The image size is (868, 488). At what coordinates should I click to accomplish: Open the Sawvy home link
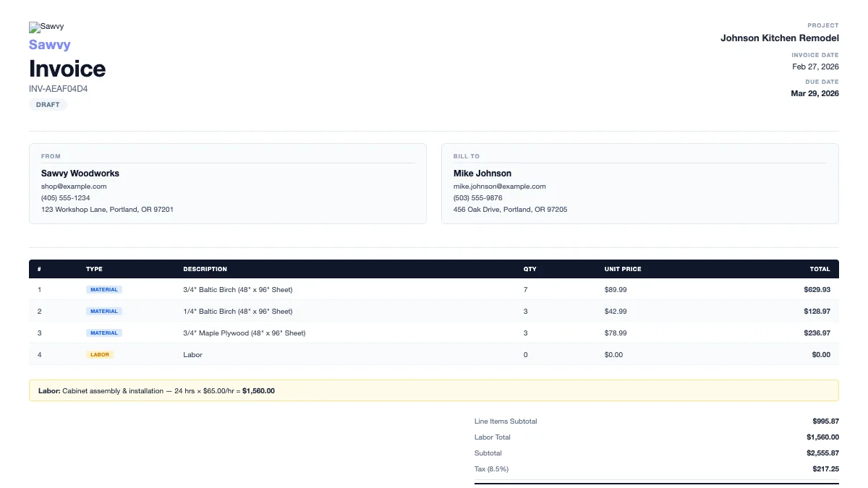(x=49, y=44)
